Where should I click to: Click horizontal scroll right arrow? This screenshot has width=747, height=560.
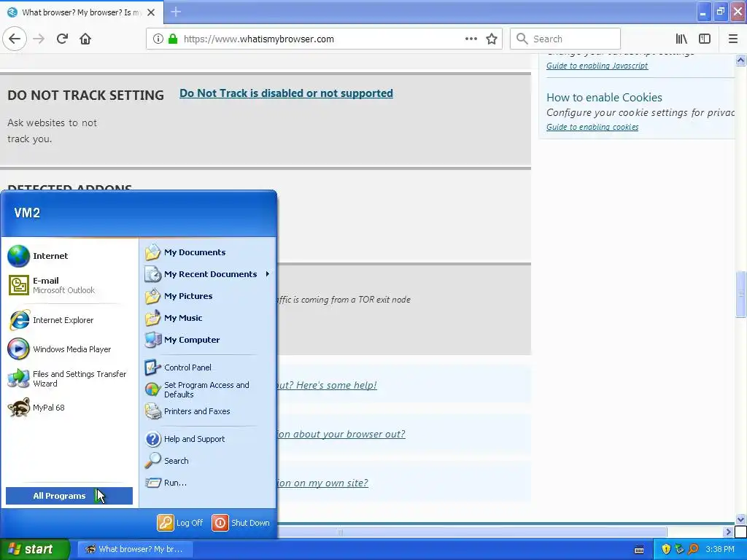pos(728,532)
